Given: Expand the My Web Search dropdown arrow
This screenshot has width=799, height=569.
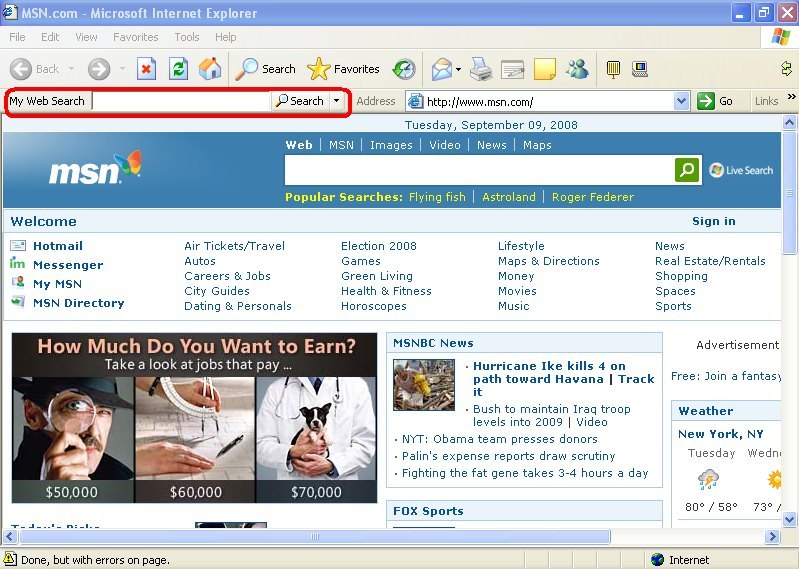Looking at the screenshot, I should [336, 101].
